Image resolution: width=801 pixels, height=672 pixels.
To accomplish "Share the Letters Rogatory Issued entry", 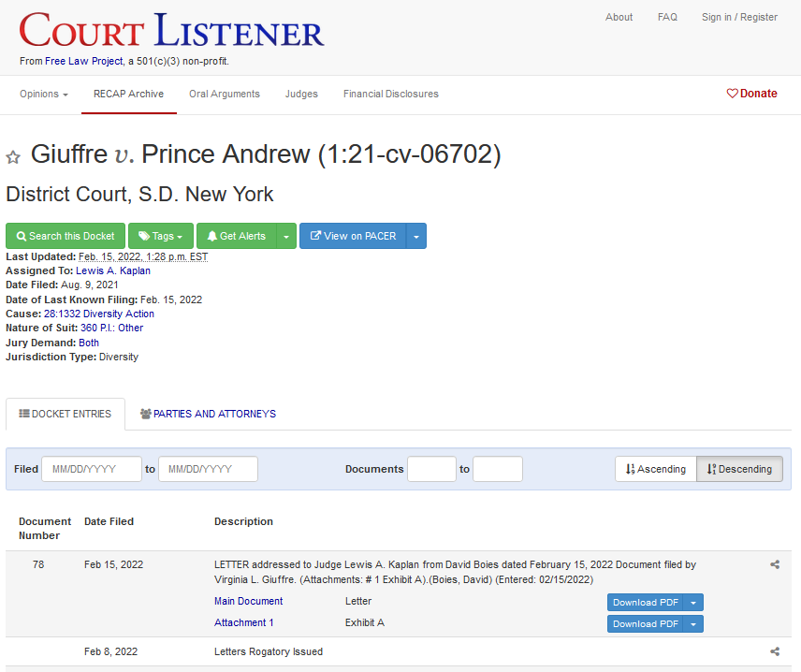I will [x=775, y=651].
